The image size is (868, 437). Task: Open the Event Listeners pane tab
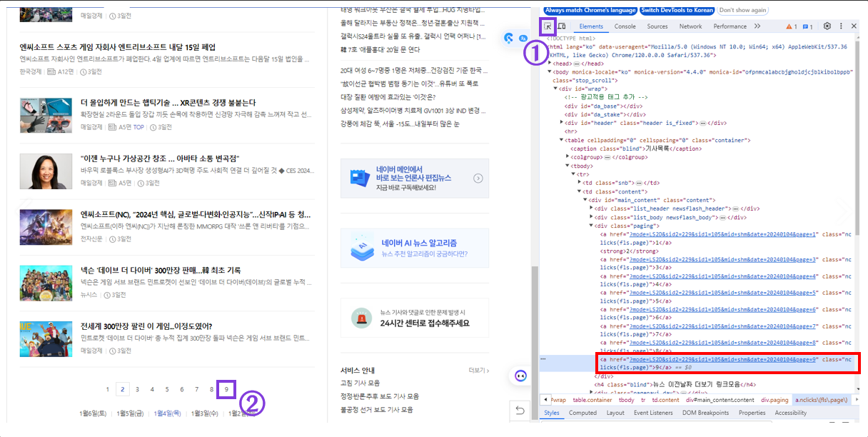pos(652,413)
